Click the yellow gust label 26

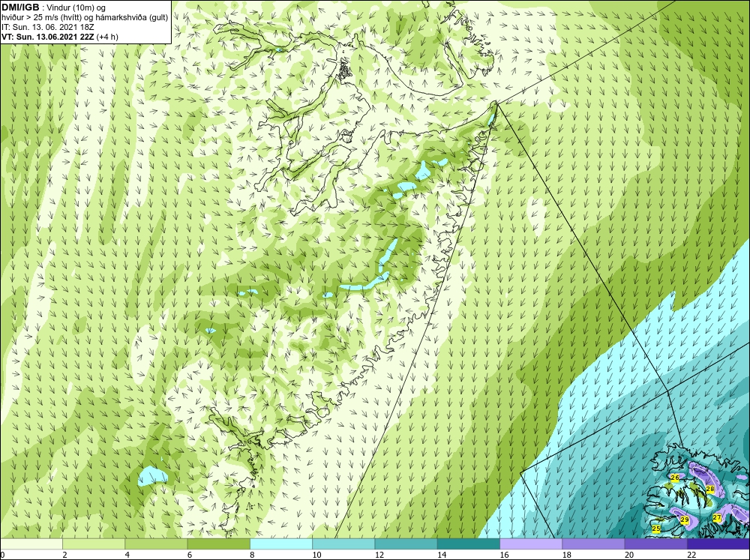pos(675,478)
